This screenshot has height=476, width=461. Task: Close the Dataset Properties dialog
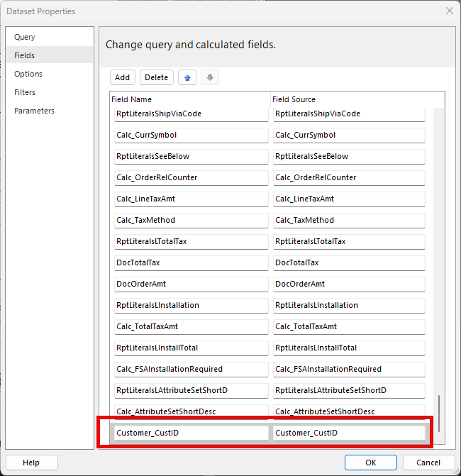[450, 11]
